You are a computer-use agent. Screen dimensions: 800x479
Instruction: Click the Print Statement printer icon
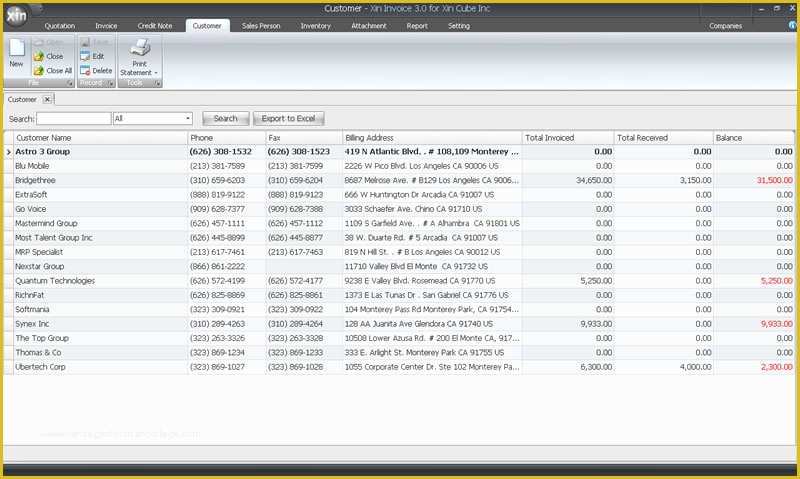pos(140,48)
